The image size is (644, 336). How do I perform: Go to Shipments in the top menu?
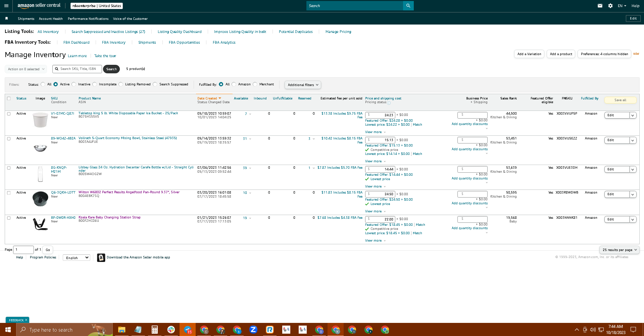[26, 19]
